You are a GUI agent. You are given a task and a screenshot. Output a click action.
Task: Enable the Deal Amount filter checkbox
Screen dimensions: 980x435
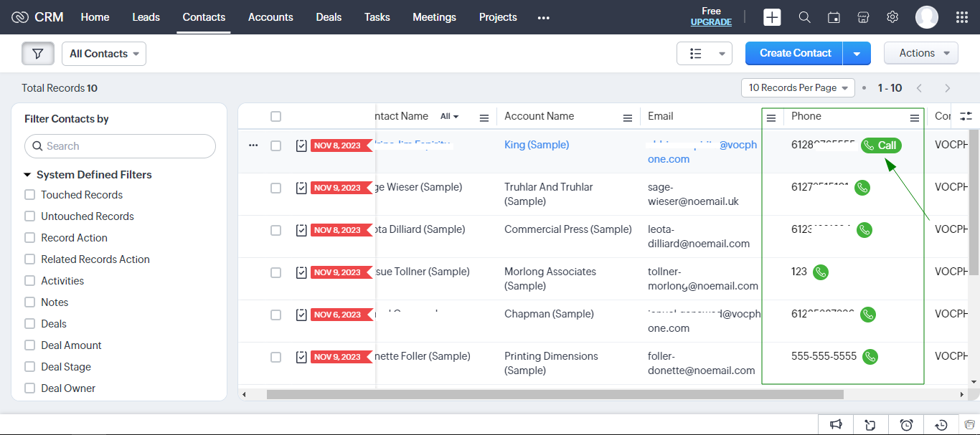(30, 345)
